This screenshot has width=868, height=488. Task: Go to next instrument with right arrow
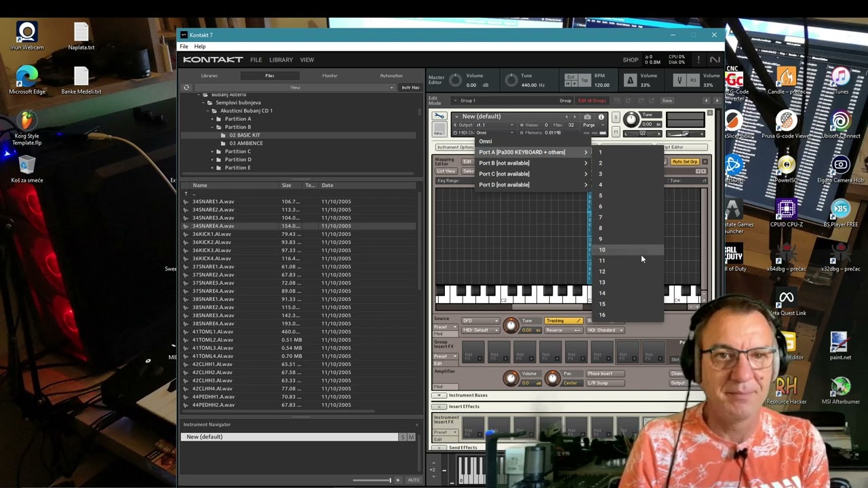[x=574, y=117]
